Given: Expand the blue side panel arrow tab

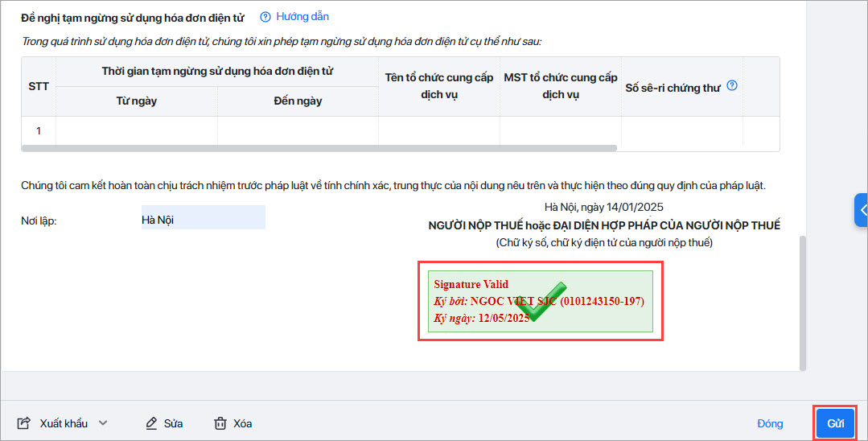Looking at the screenshot, I should (x=862, y=210).
